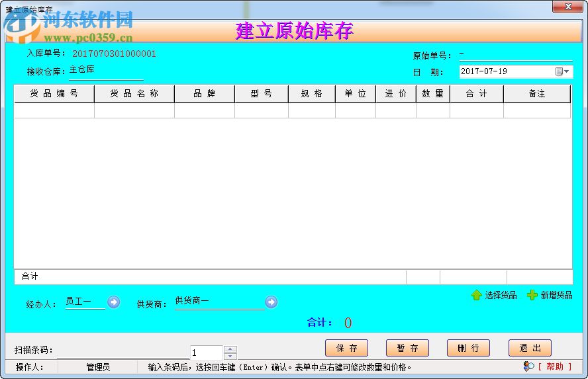The image size is (588, 379).
Task: Decrease the quantity spinner down arrow
Action: tap(230, 356)
